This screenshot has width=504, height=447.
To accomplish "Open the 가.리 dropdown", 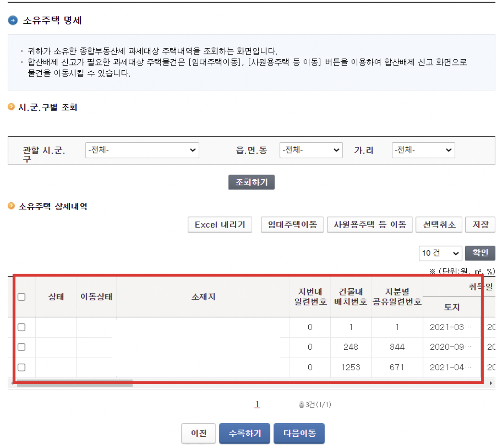I will click(x=423, y=150).
